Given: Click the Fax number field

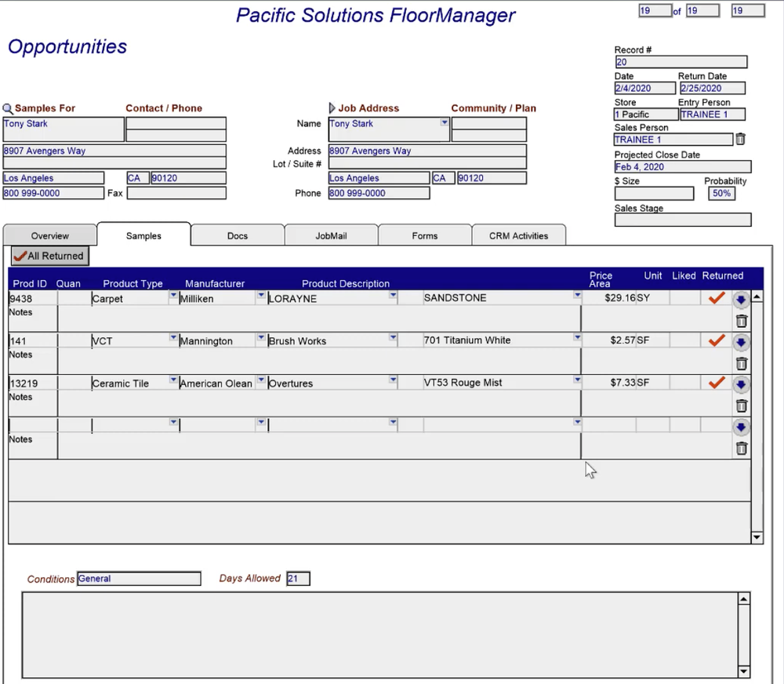Looking at the screenshot, I should pos(176,193).
